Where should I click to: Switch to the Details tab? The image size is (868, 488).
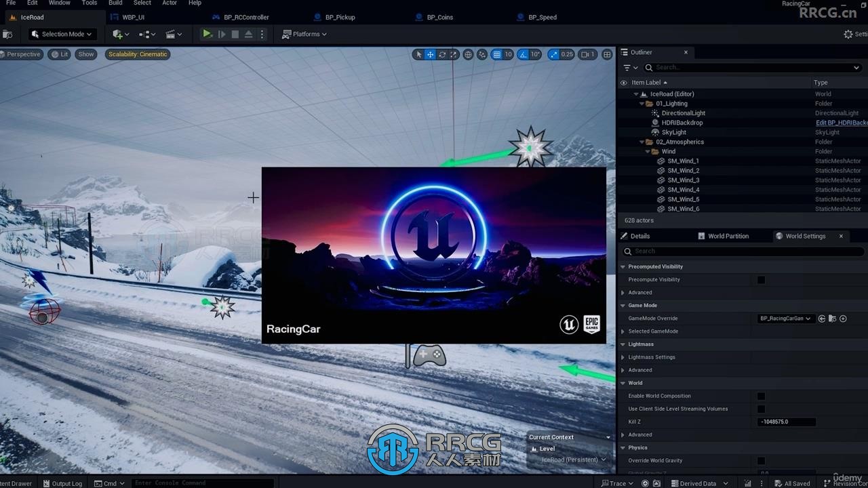coord(639,236)
